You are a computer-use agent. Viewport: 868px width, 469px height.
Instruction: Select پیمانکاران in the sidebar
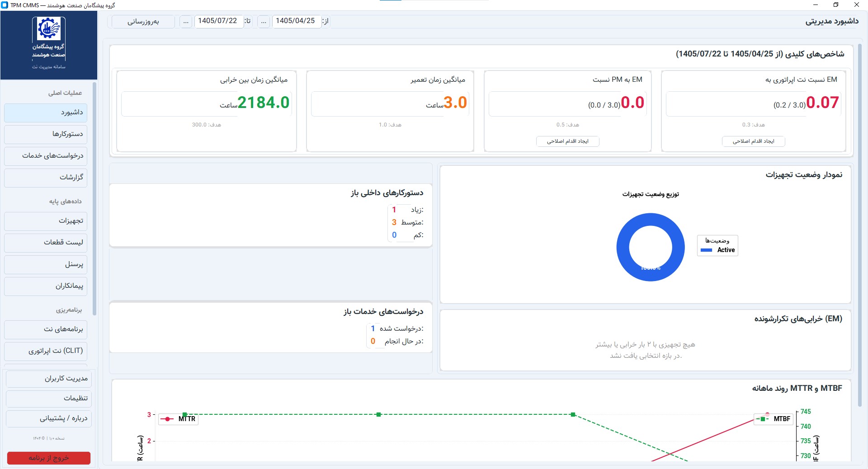point(46,286)
